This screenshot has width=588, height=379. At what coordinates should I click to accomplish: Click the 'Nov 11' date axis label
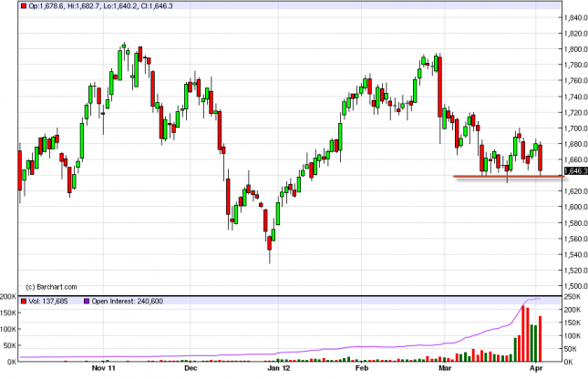point(104,368)
